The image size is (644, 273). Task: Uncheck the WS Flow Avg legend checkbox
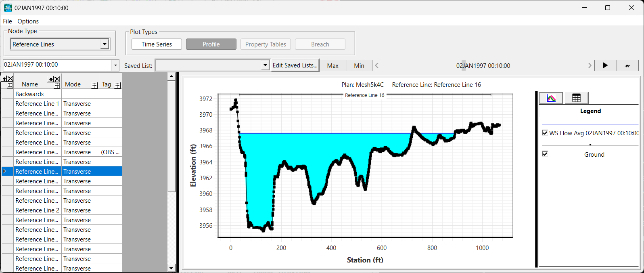coord(545,133)
